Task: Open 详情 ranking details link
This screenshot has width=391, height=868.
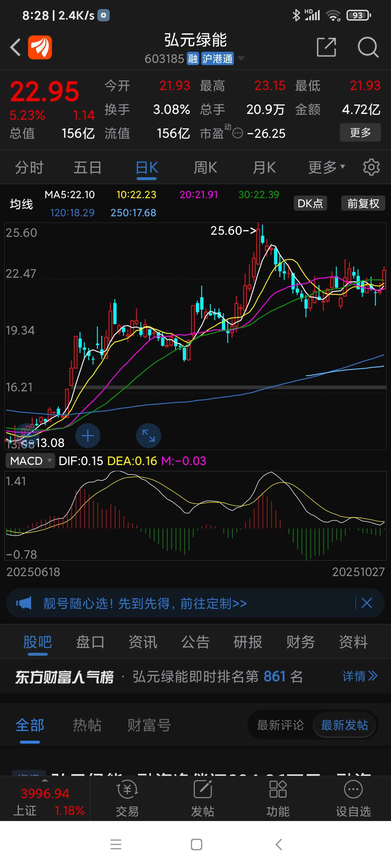Action: click(x=360, y=676)
